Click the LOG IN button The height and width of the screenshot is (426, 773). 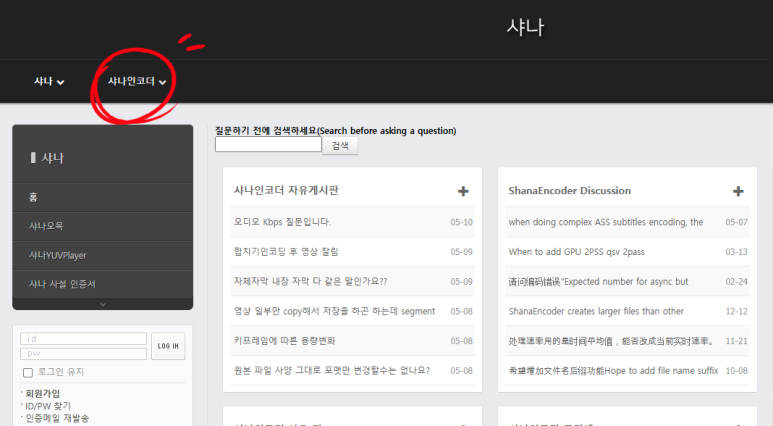pyautogui.click(x=168, y=346)
